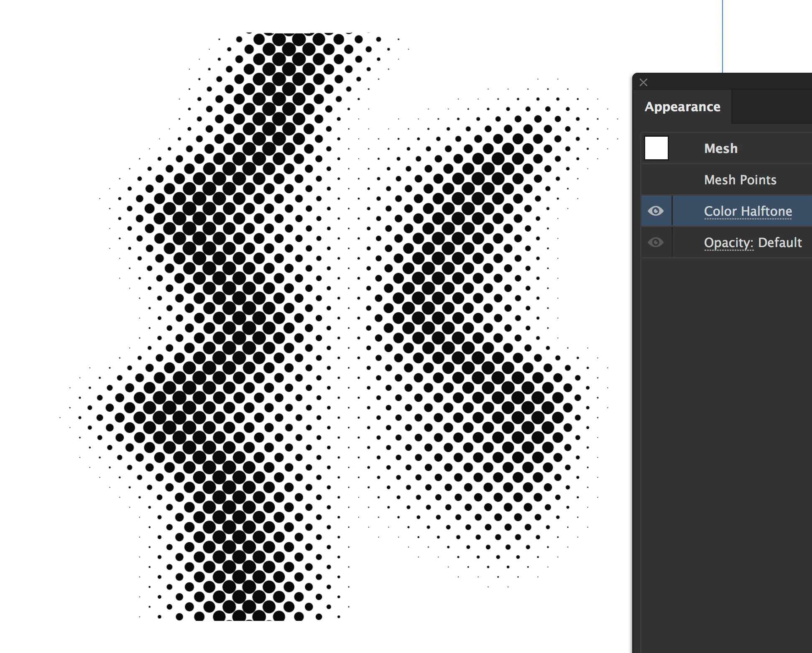This screenshot has height=653, width=812.
Task: Click blank visibility column beside Mesh Points
Action: pos(656,180)
